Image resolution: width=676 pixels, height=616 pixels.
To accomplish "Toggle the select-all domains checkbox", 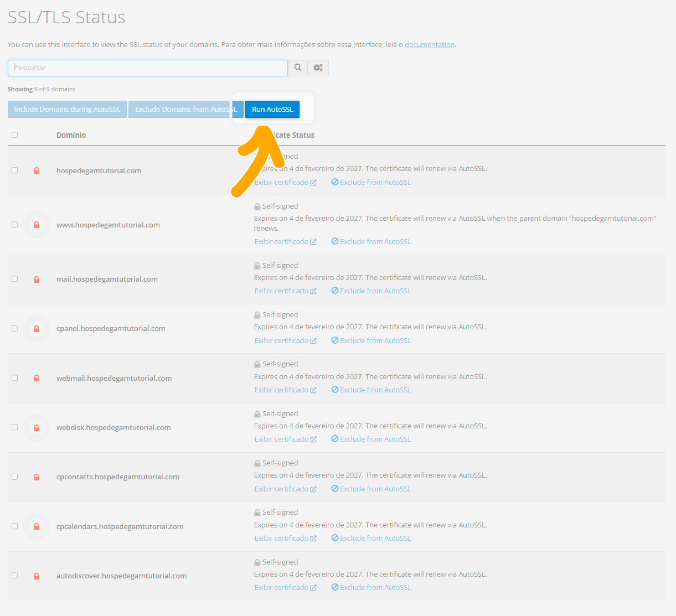I will (x=15, y=135).
